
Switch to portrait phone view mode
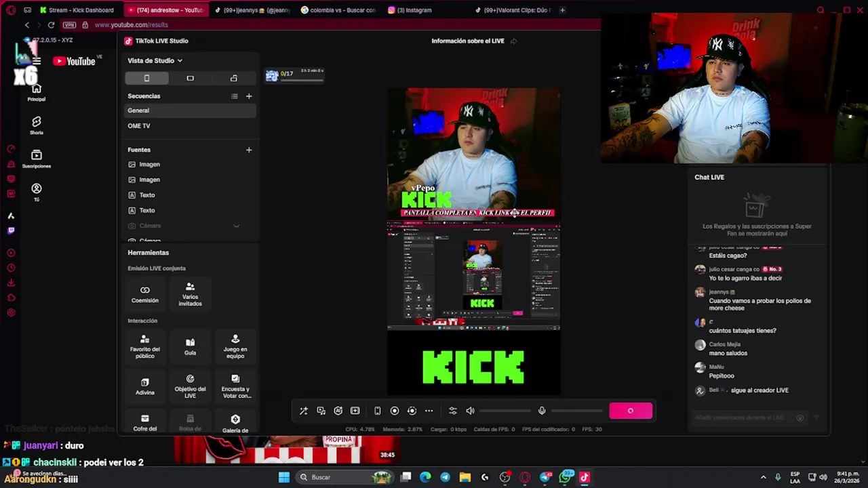point(146,78)
